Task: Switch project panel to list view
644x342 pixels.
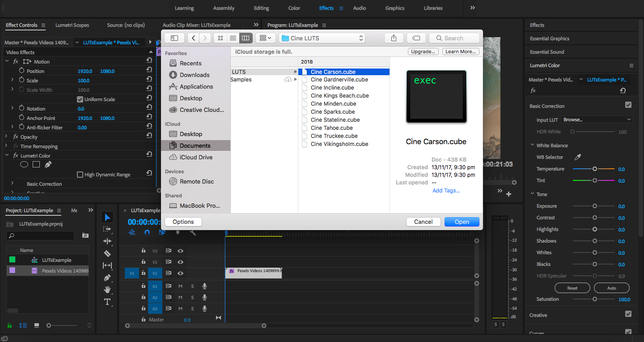Action: tap(23, 325)
